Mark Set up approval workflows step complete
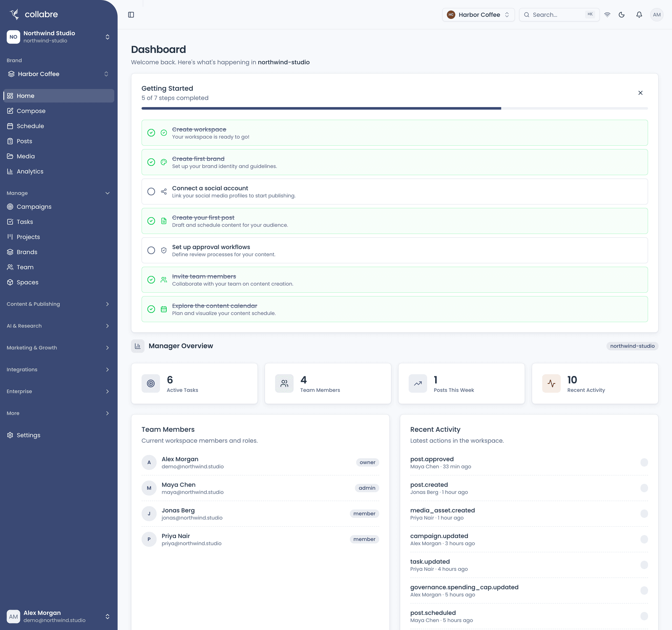This screenshot has width=672, height=630. click(x=151, y=250)
